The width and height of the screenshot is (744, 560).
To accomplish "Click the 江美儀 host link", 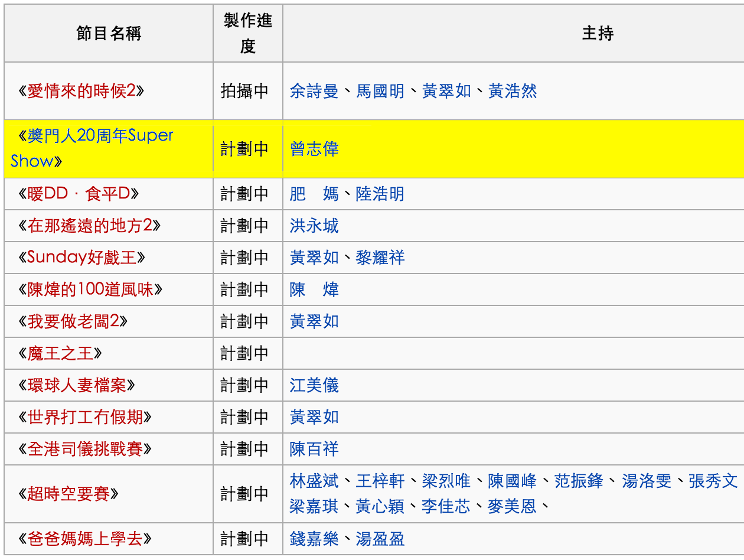I will (x=315, y=385).
